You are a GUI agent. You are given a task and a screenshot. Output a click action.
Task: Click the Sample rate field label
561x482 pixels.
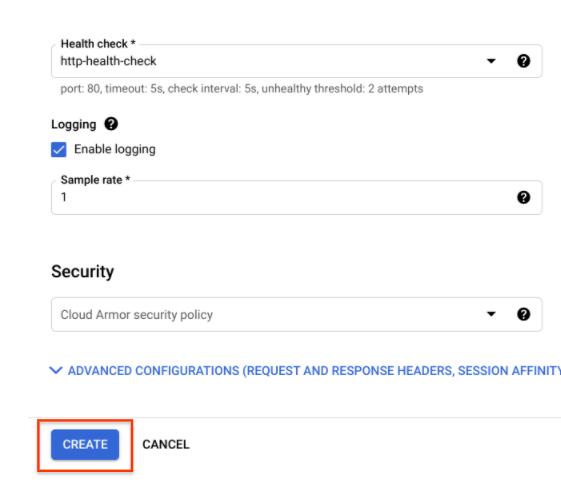(96, 180)
